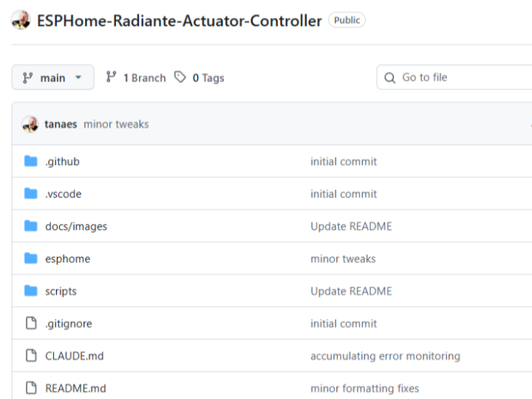This screenshot has width=532, height=399.
Task: Open the esphome folder
Action: [67, 259]
